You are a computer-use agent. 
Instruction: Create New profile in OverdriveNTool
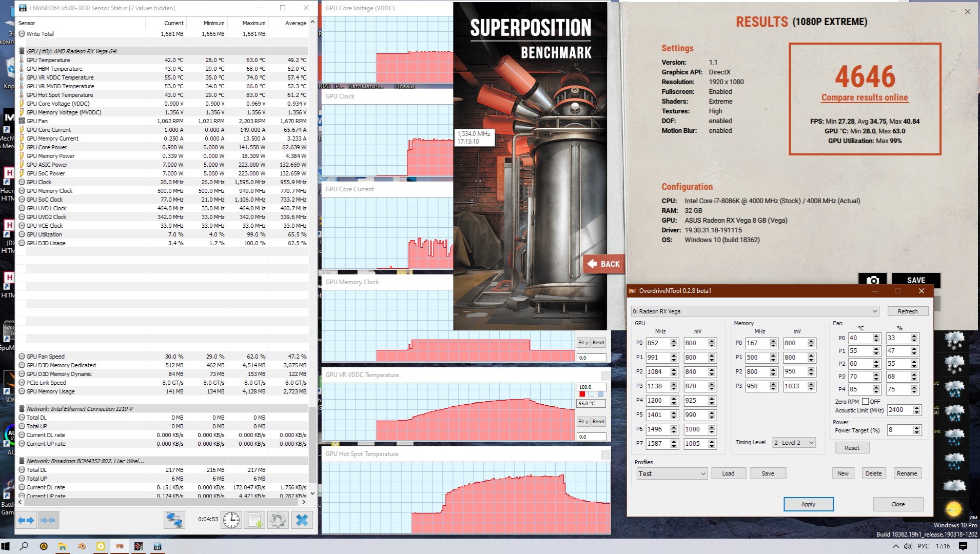[843, 473]
